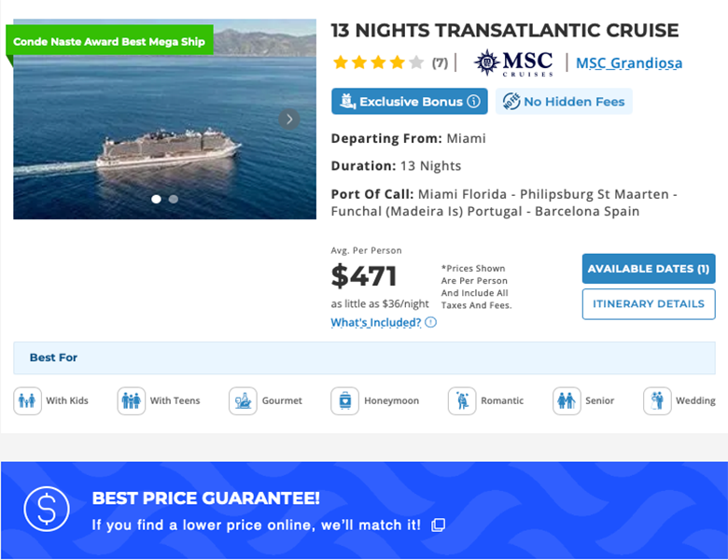Image resolution: width=728 pixels, height=560 pixels.
Task: Open the What's Included info icon
Action: point(431,323)
